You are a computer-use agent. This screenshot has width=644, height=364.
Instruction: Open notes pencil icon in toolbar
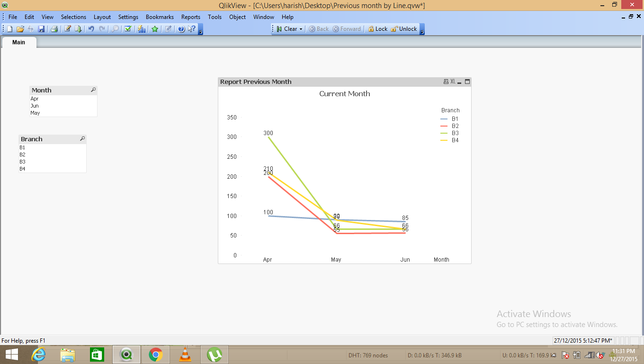(168, 29)
